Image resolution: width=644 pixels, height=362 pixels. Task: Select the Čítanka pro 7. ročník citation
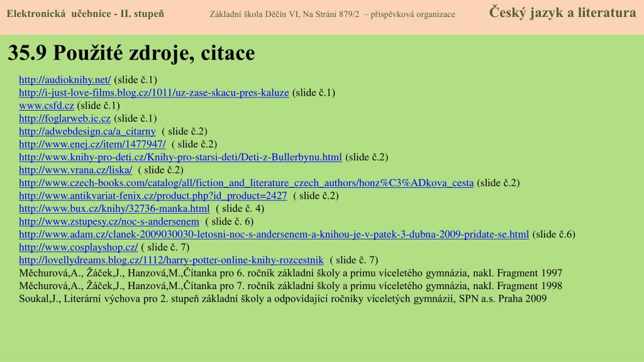click(291, 286)
